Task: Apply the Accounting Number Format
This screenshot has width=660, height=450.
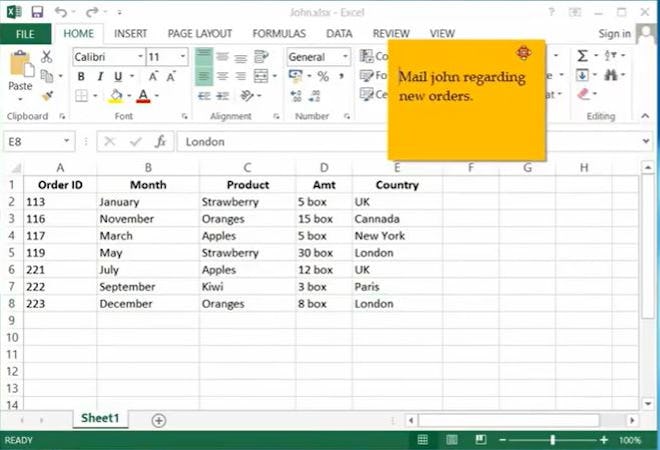Action: 295,76
